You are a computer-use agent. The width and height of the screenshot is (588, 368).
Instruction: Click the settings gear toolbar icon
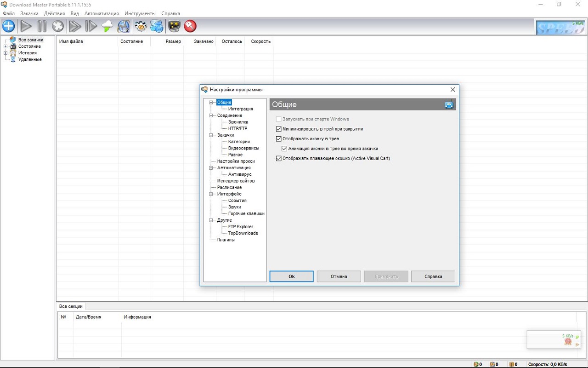coord(141,26)
